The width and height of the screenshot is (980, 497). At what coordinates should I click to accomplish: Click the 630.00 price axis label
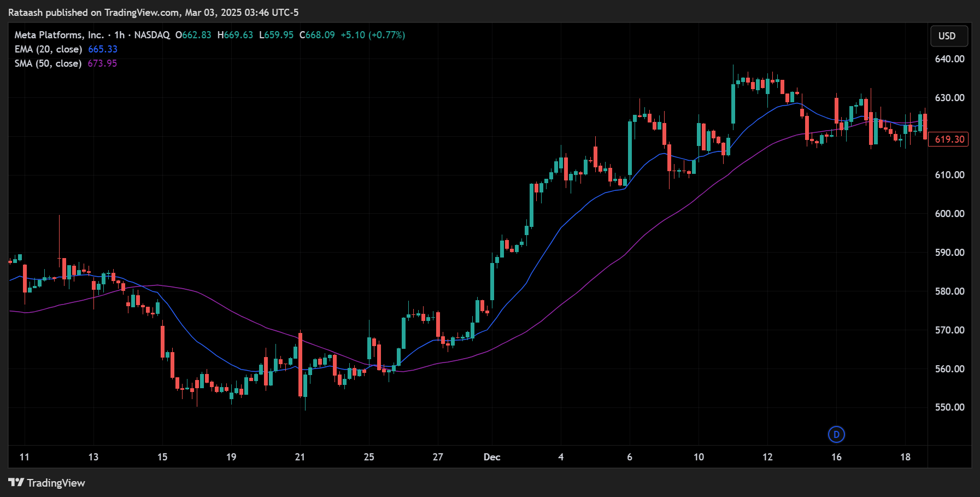949,98
